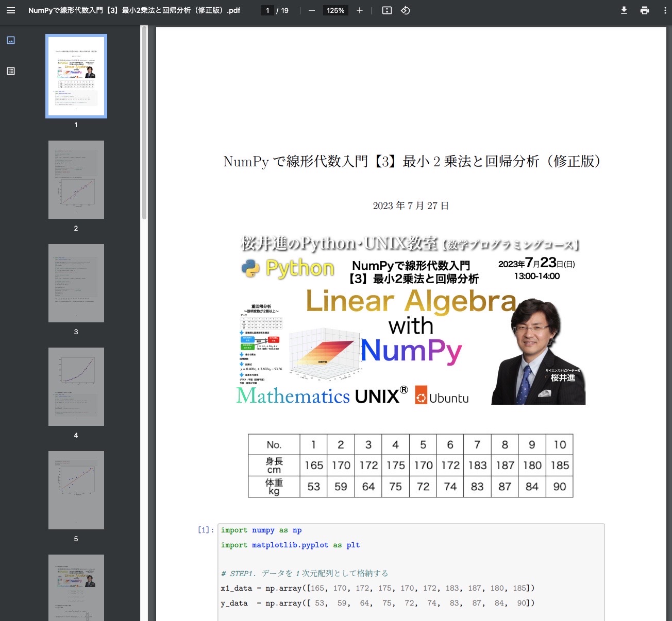This screenshot has height=621, width=672.
Task: Click the table cell showing 53
Action: pyautogui.click(x=314, y=487)
